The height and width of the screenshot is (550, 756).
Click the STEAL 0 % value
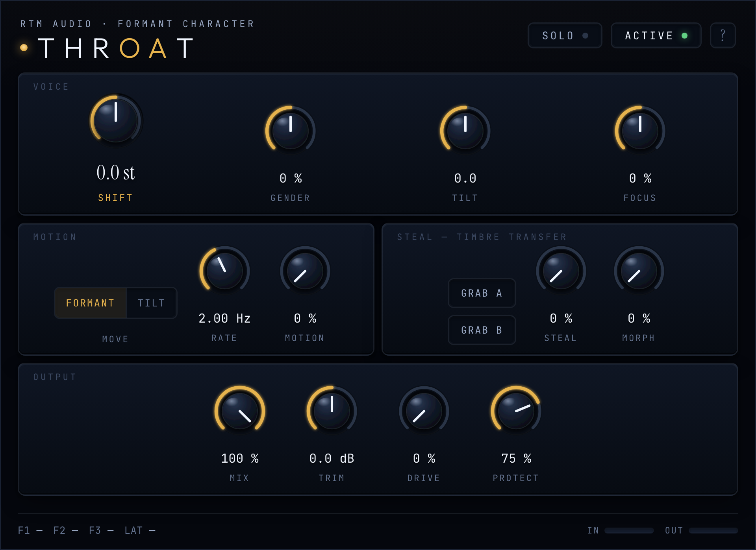pos(561,318)
